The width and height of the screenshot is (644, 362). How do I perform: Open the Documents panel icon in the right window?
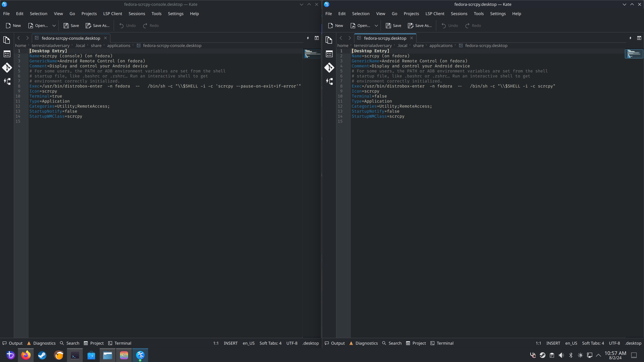click(x=329, y=40)
